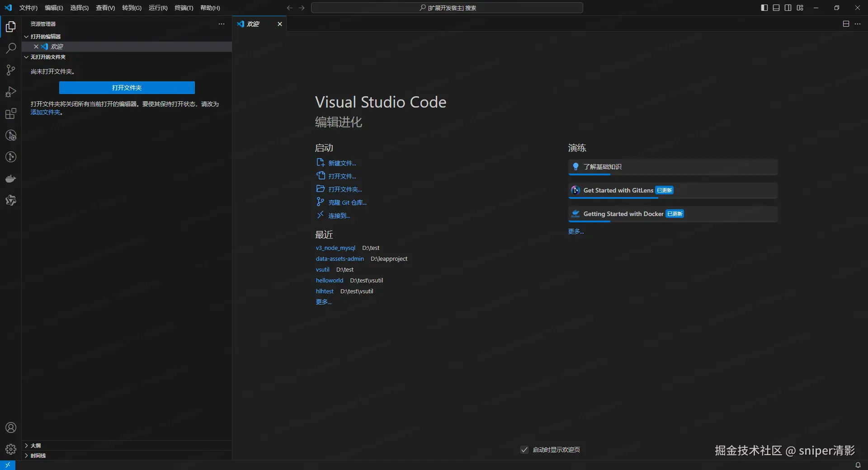Open Run and Debug view
The image size is (868, 470).
11,92
